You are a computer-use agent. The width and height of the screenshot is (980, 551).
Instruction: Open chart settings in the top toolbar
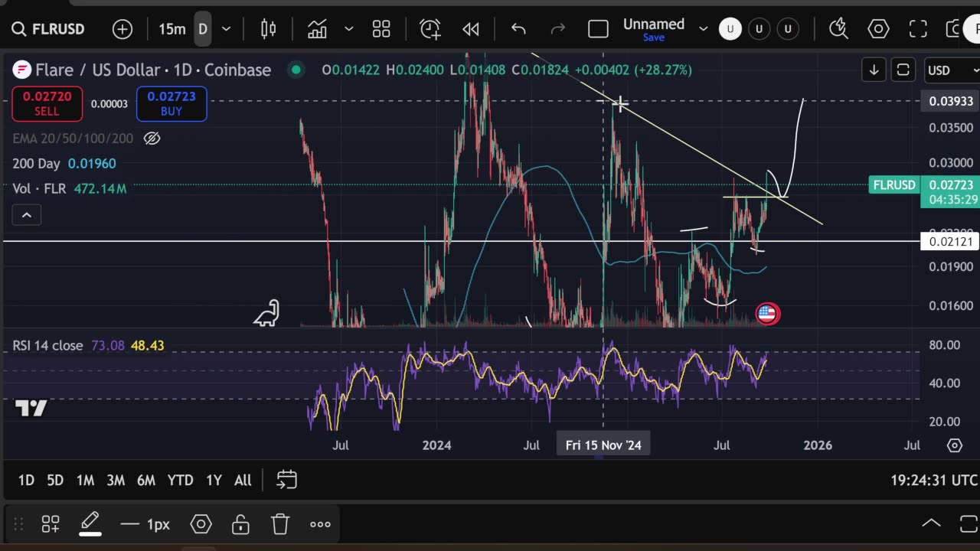point(878,29)
